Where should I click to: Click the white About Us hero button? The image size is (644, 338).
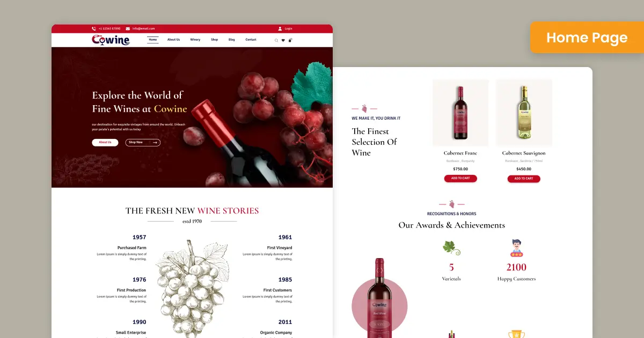105,142
